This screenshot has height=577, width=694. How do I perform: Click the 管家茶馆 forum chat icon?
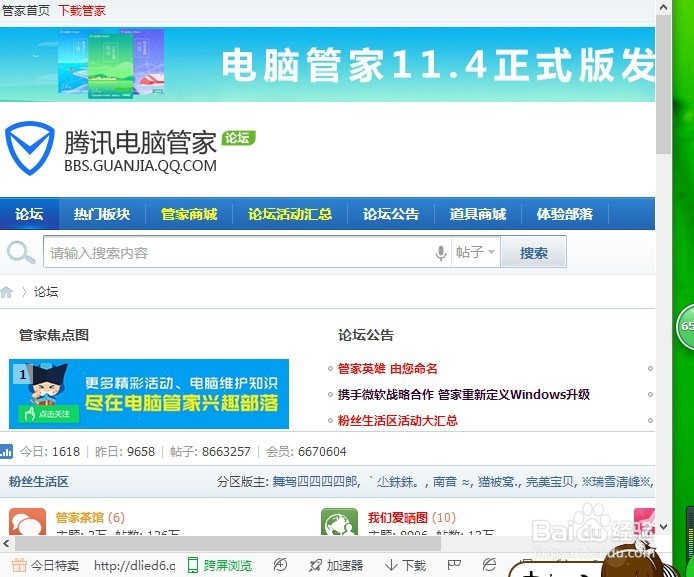point(27,522)
